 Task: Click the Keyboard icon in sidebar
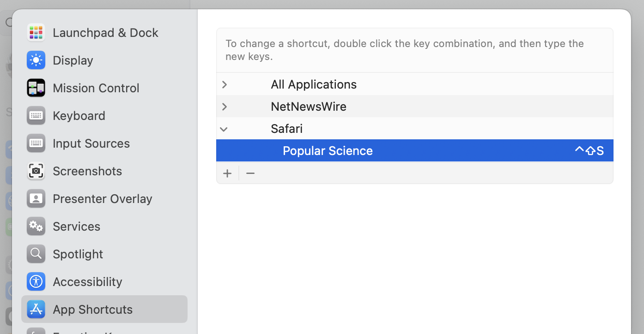point(36,116)
